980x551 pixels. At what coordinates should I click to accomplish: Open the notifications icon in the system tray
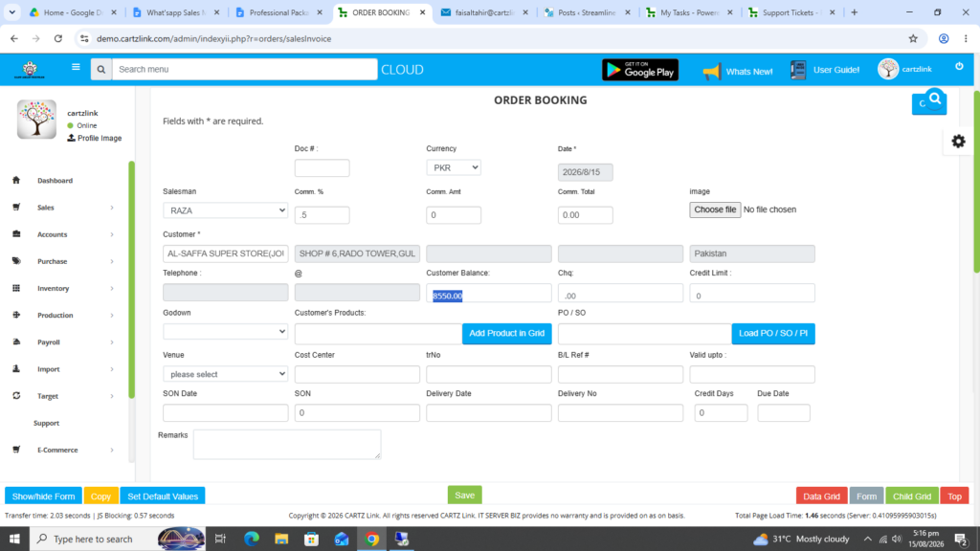[961, 539]
